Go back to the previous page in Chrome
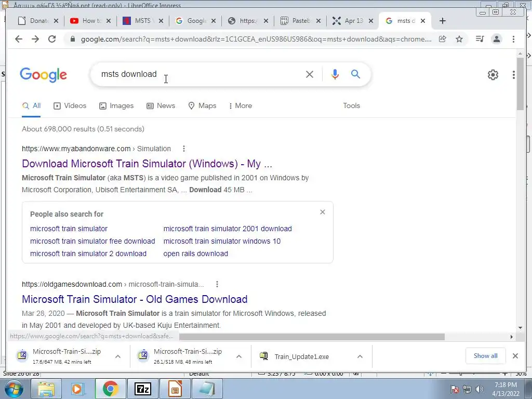This screenshot has width=532, height=399. (x=19, y=39)
